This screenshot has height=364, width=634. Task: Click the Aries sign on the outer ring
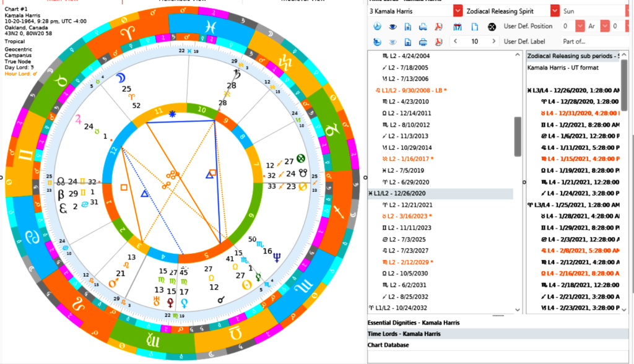coord(128,32)
